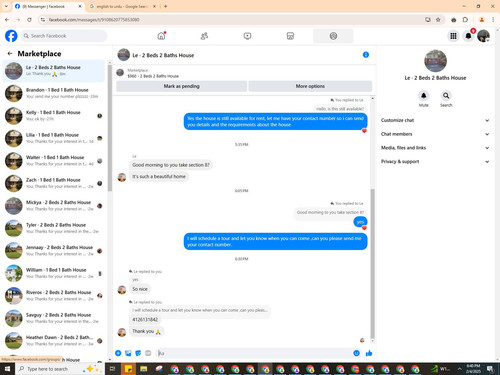Open the Facebook logo home link
This screenshot has width=500, height=375.
[x=11, y=36]
